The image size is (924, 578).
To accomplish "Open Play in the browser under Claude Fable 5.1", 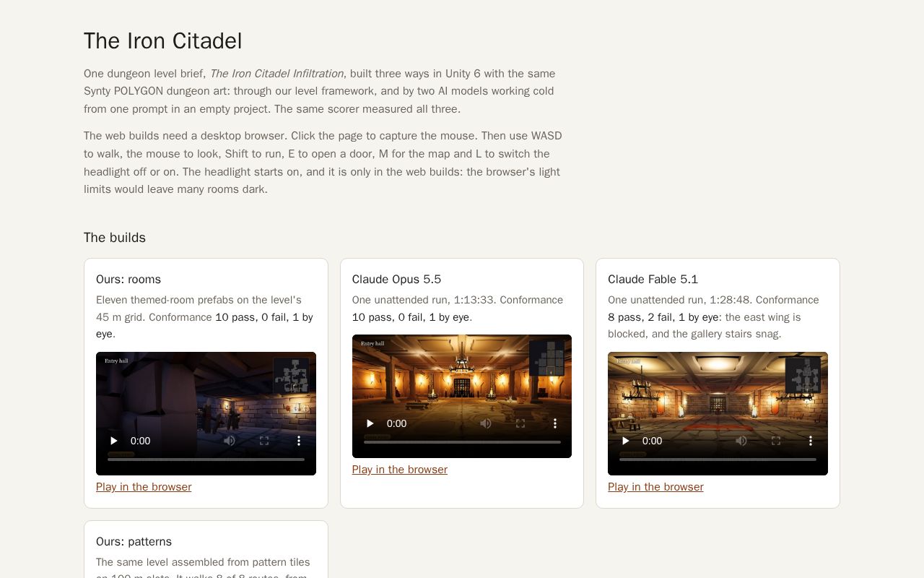I will (655, 487).
